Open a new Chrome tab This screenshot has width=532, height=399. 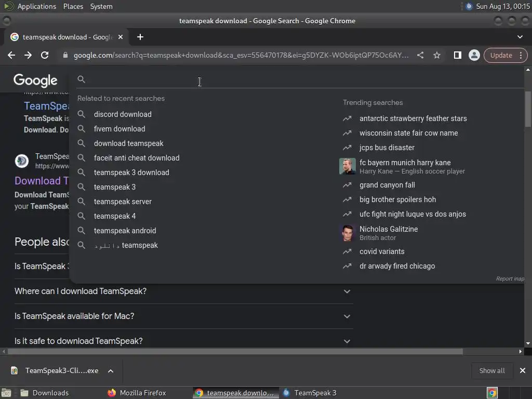coord(140,37)
